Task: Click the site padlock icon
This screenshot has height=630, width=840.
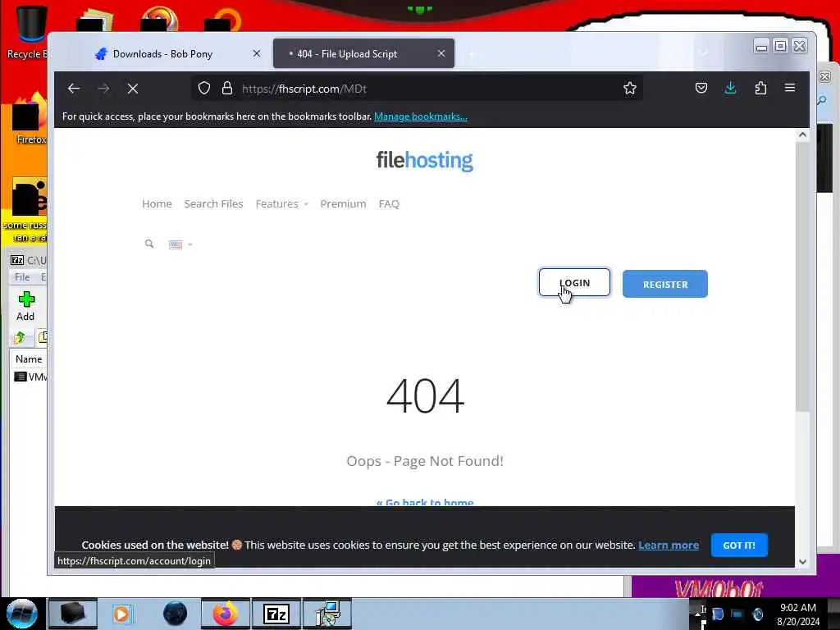Action: (227, 89)
